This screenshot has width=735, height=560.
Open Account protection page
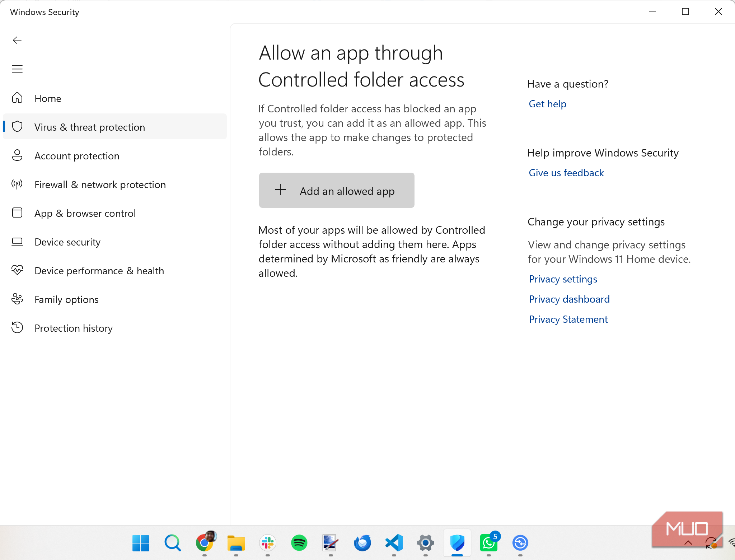pyautogui.click(x=115, y=155)
